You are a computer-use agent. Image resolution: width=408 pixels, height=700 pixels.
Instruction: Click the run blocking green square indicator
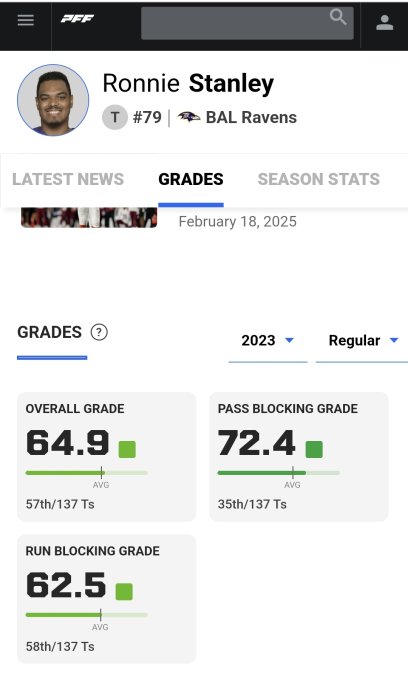coord(124,592)
